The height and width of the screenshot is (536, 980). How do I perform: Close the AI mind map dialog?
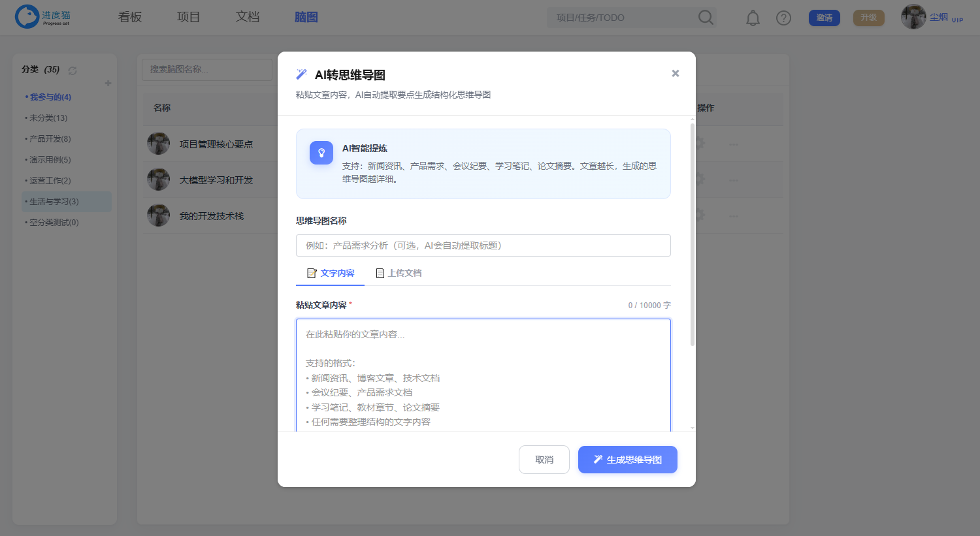676,73
